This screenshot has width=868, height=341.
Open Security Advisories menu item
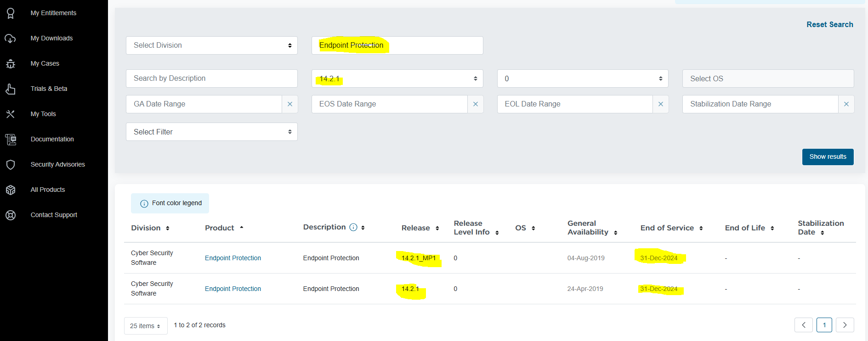(x=58, y=164)
